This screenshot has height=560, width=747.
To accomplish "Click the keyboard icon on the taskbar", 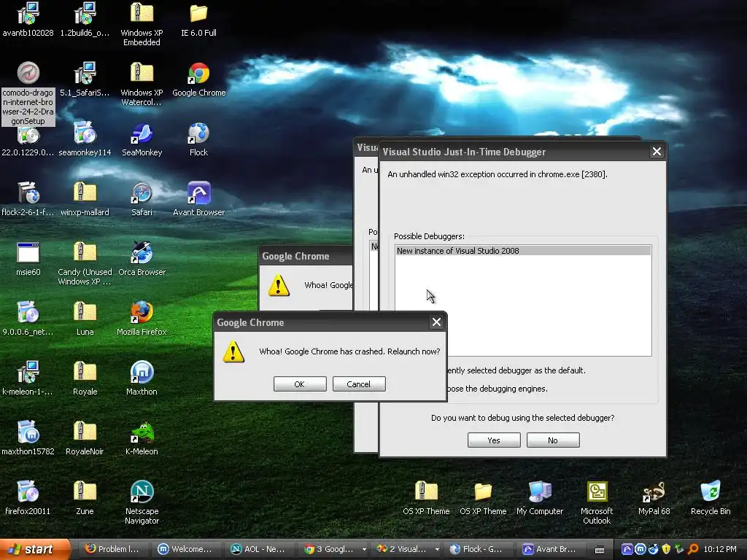I will (600, 550).
